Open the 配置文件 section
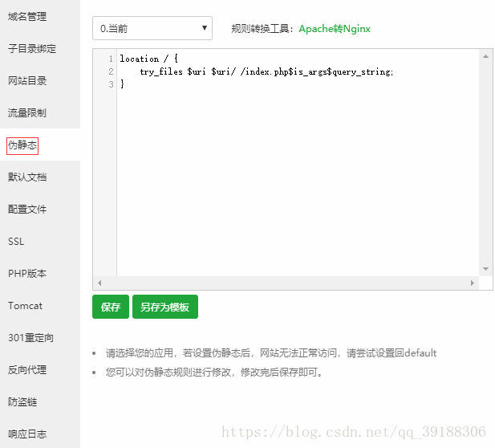This screenshot has width=495, height=448. click(x=27, y=210)
